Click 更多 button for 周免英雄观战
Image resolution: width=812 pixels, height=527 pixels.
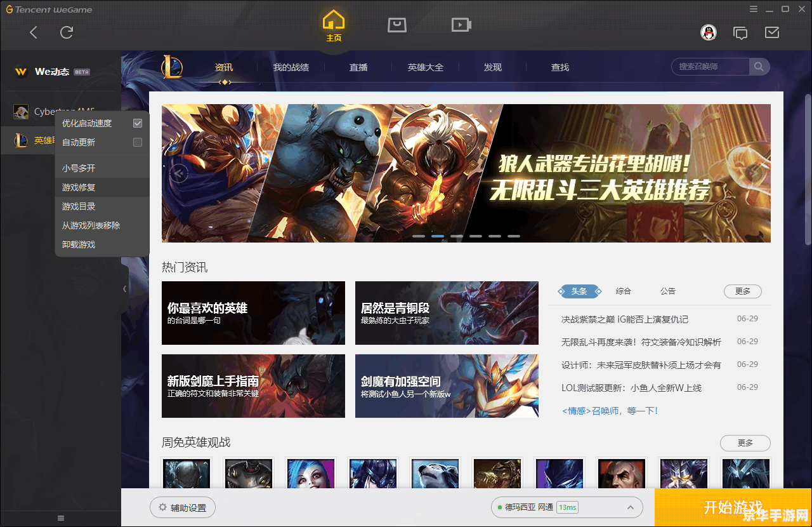pyautogui.click(x=745, y=443)
